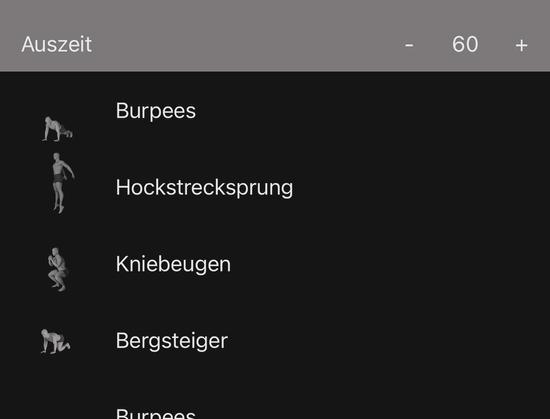Click the squat exercise thumbnail
550x419 pixels.
[57, 269]
